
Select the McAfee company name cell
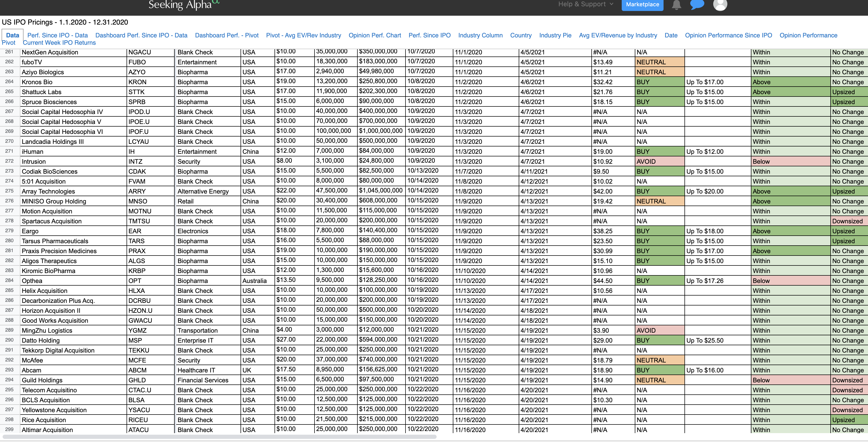pos(32,360)
